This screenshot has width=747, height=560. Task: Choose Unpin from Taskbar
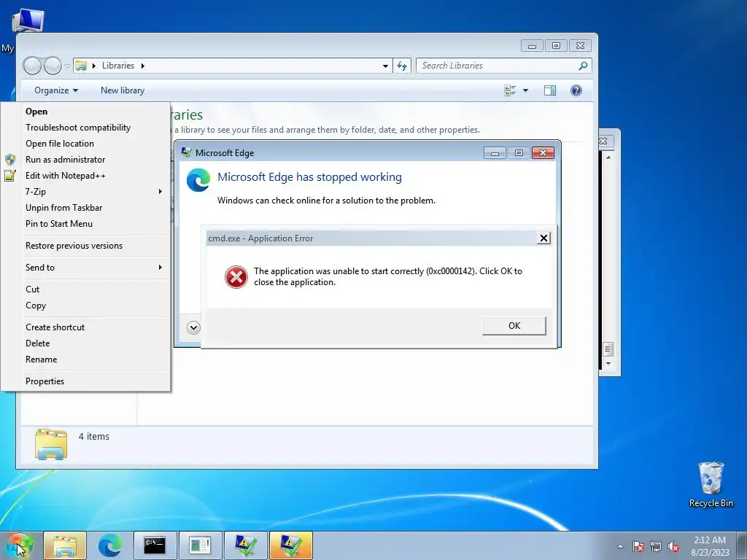point(86,208)
